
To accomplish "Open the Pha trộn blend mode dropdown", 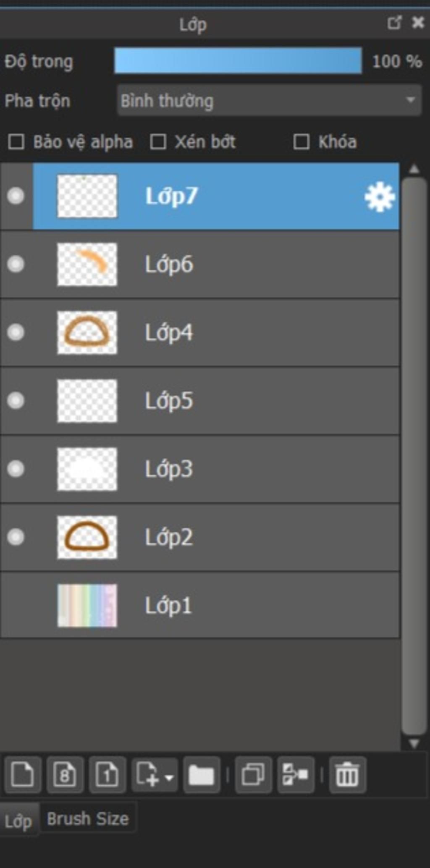I will (269, 100).
